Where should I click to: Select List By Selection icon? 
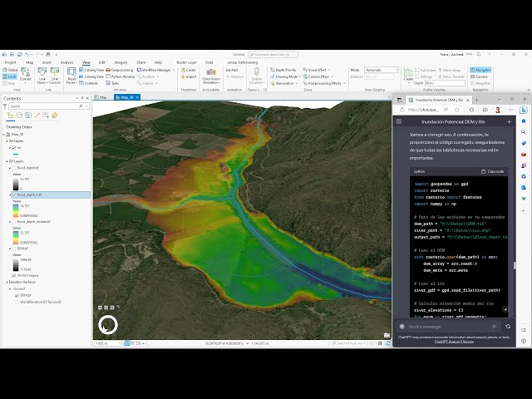click(x=28, y=116)
